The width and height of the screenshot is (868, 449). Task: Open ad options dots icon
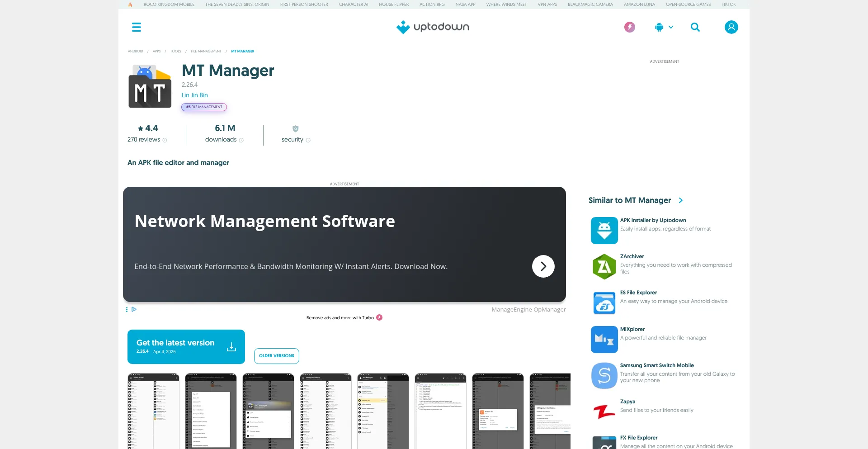[127, 309]
